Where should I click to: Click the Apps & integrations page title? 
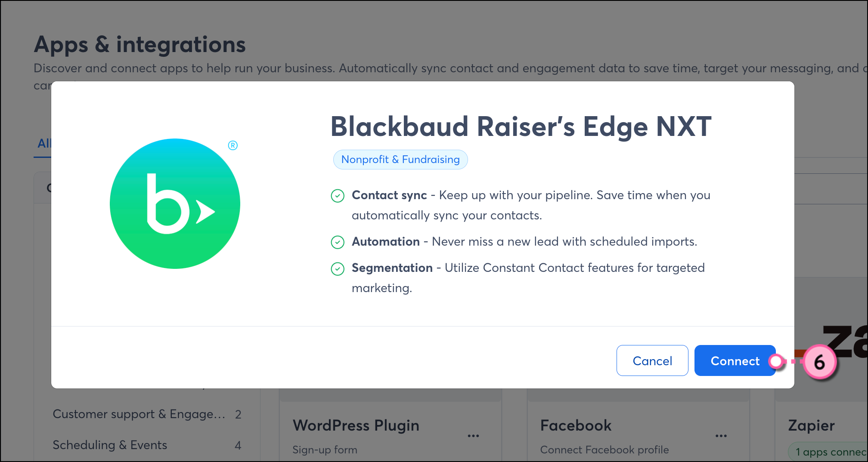[x=139, y=44]
